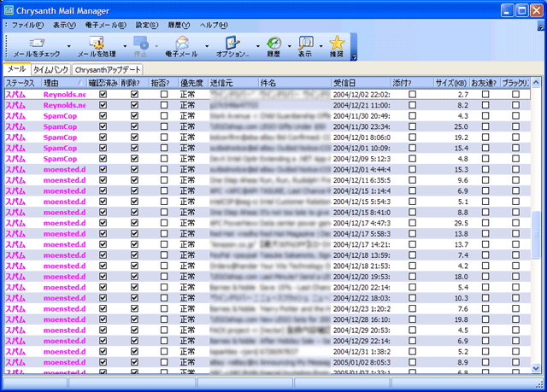The width and height of the screenshot is (547, 392).
Task: Open the ファイル(F) menu
Action: pos(27,25)
